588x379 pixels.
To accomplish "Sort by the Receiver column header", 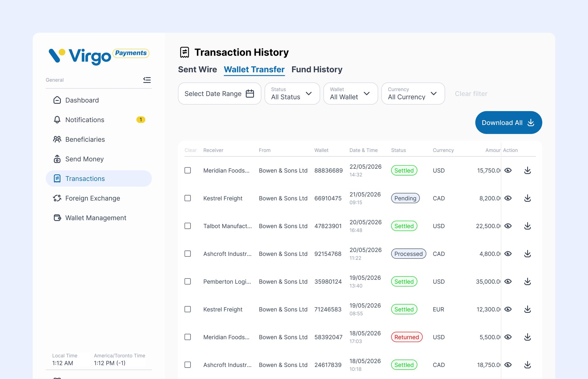I will 213,150.
